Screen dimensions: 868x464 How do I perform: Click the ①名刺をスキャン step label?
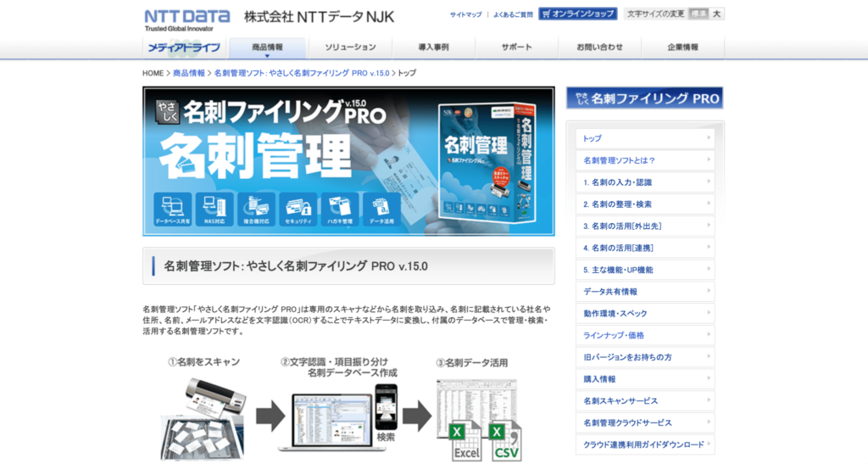(203, 362)
